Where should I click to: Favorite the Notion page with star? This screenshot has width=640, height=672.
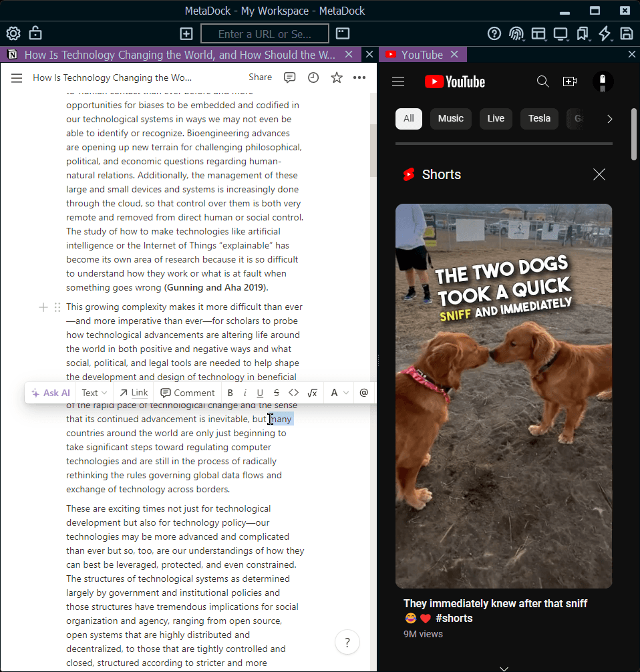(337, 77)
